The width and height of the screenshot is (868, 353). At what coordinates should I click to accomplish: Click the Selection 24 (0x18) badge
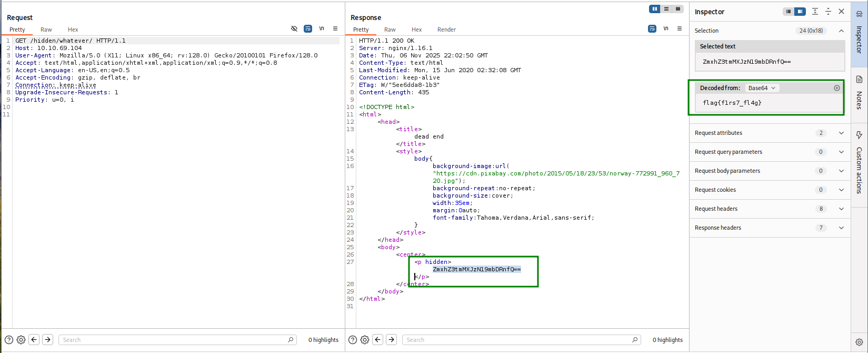(x=811, y=31)
